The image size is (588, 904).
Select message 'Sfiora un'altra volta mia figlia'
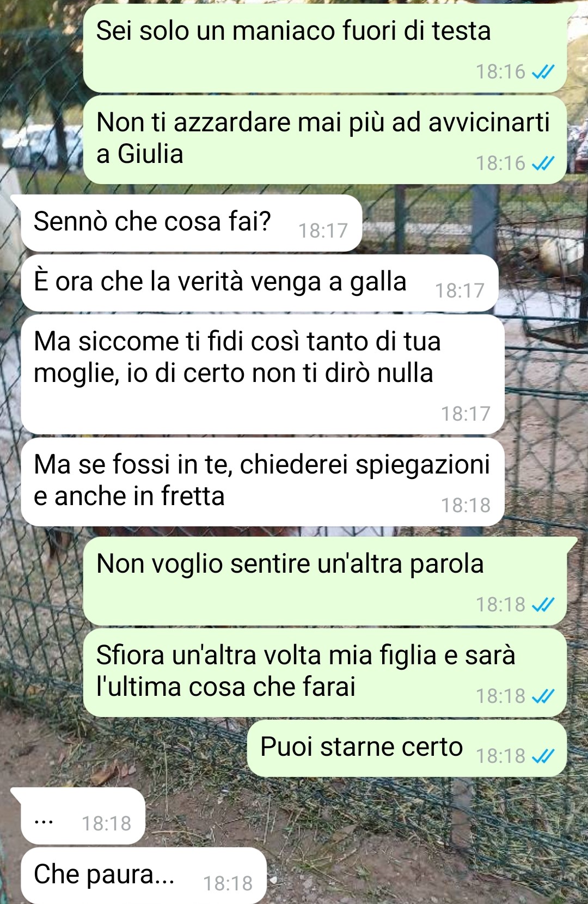(x=325, y=672)
